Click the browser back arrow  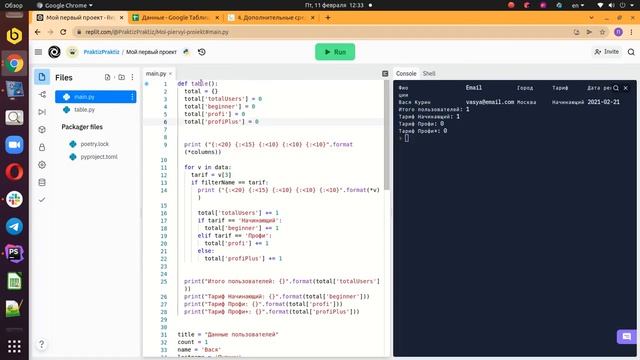38,32
